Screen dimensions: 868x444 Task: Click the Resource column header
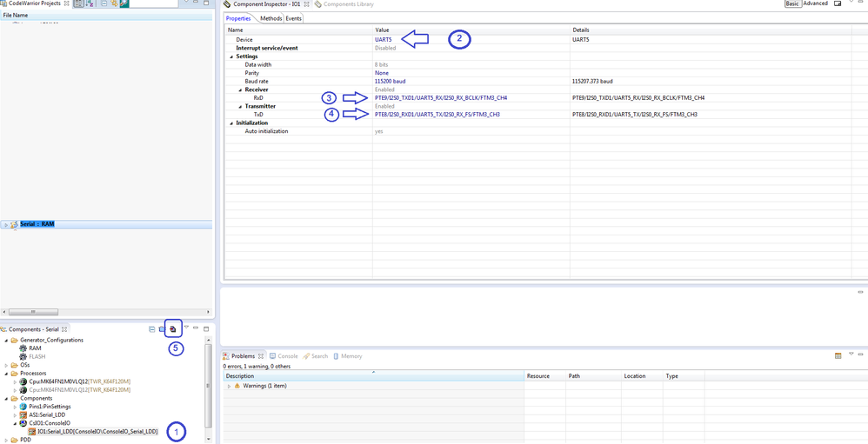click(544, 376)
